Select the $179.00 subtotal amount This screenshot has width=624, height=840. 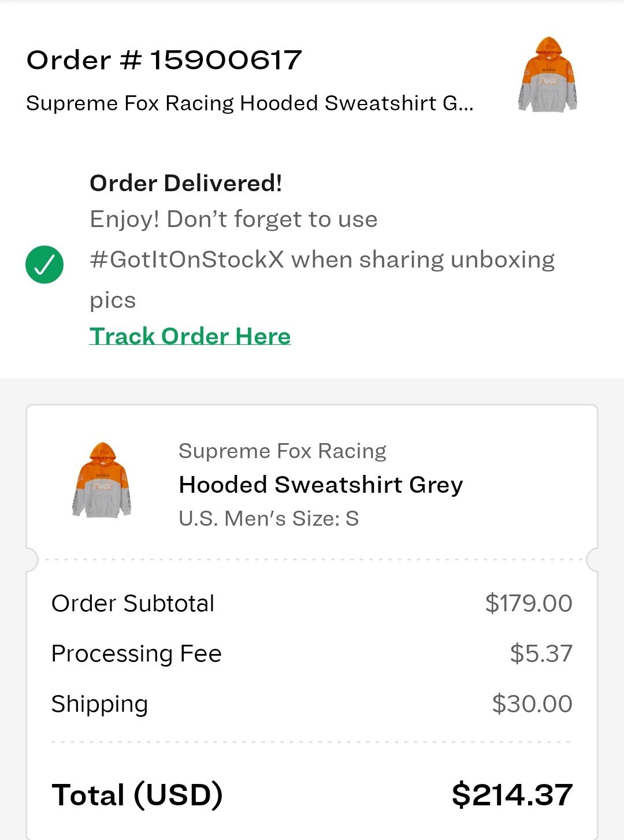click(x=529, y=604)
